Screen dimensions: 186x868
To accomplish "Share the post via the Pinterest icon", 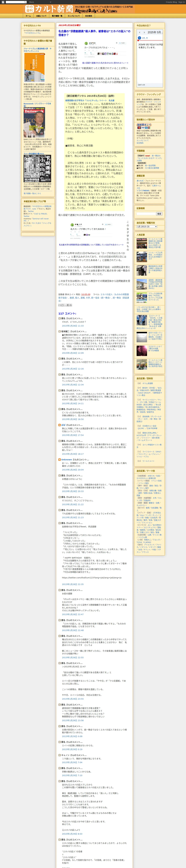I will coord(71,305).
